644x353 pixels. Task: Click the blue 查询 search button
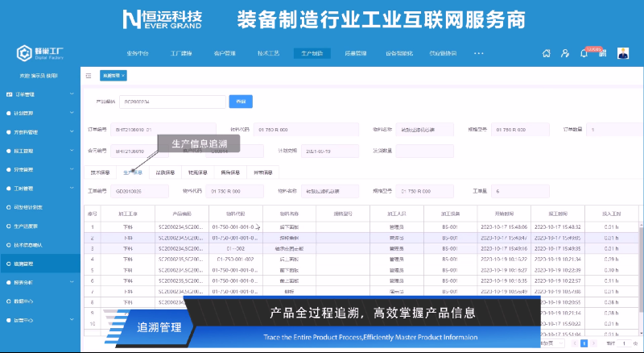(241, 102)
